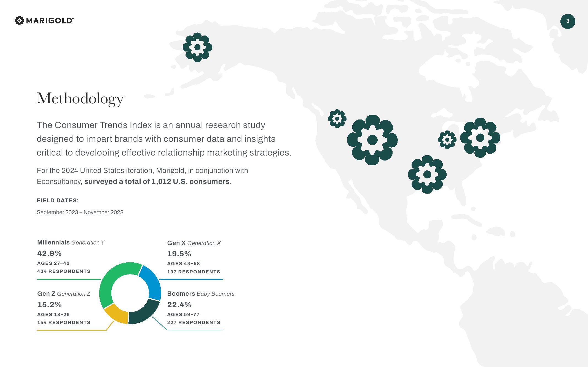Click the small flower icon near the Pacific Northwest

337,119
